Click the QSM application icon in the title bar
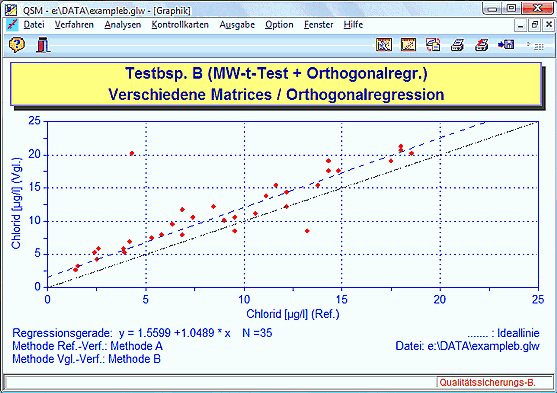557x393 pixels. (11, 9)
